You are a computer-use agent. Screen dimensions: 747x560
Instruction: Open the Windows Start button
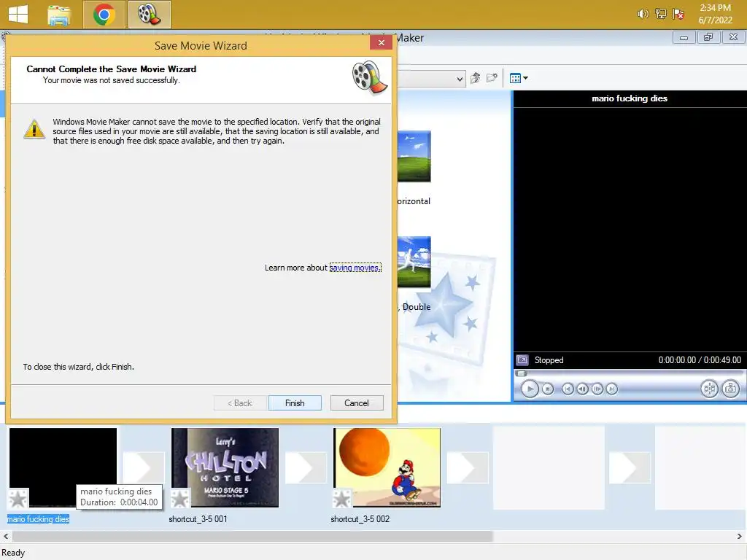click(x=18, y=15)
